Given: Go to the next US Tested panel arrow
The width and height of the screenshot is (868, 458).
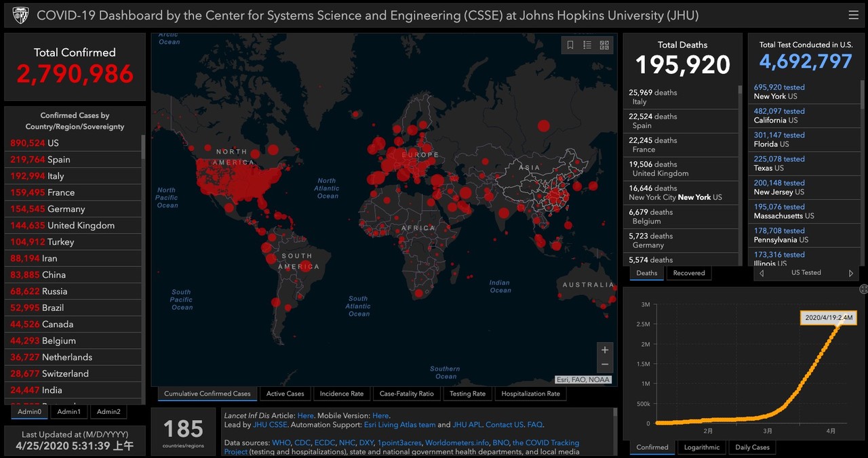Looking at the screenshot, I should coord(851,273).
